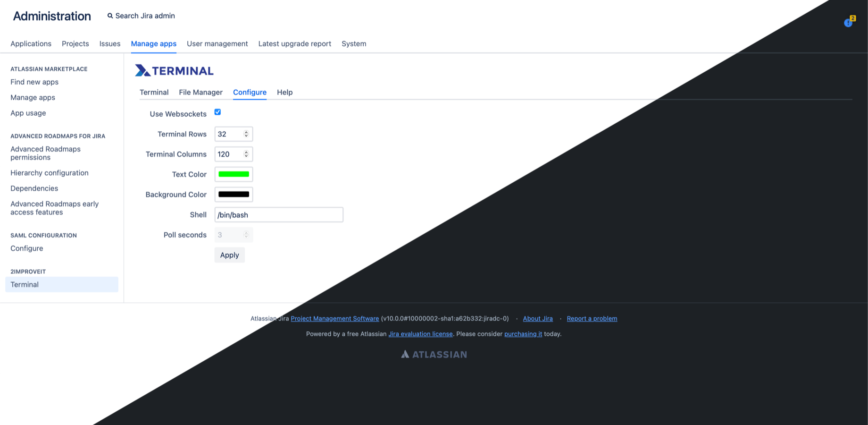Click the Use Websockets label

[x=178, y=114]
